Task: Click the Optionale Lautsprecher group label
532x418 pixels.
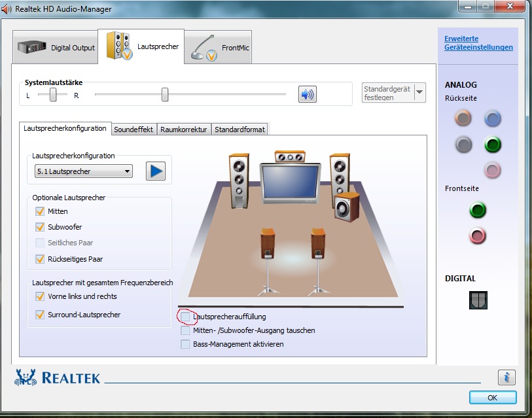Action: 69,198
